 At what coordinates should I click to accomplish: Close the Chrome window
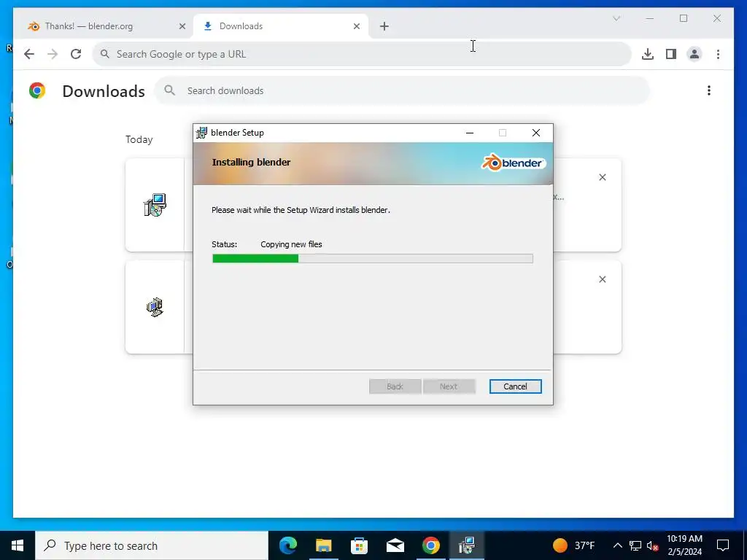point(716,18)
